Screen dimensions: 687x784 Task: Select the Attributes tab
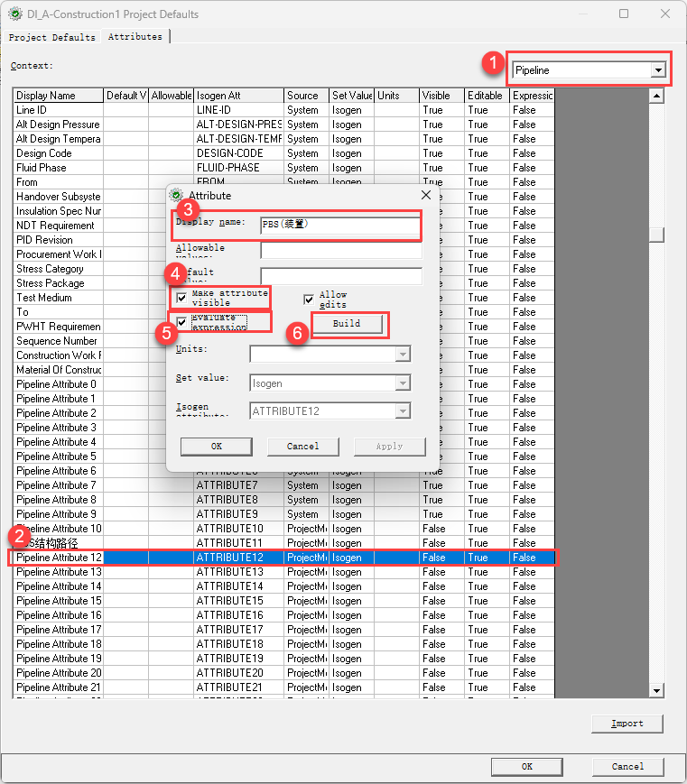(x=135, y=37)
